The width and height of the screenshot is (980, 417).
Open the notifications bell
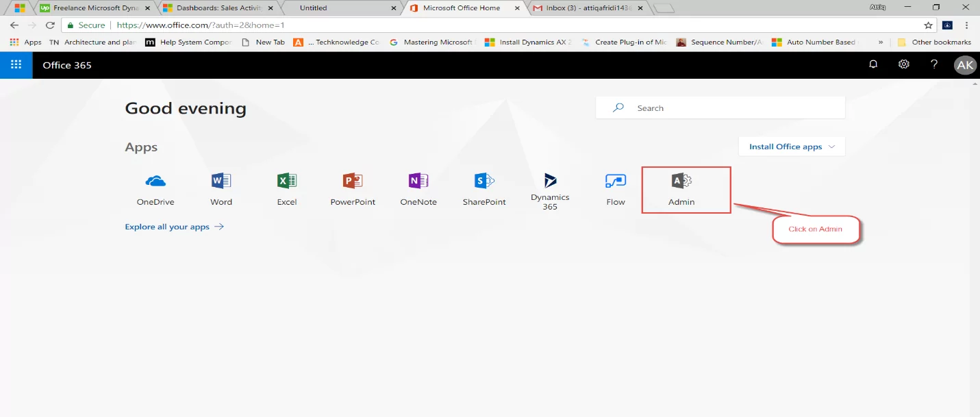(x=873, y=64)
